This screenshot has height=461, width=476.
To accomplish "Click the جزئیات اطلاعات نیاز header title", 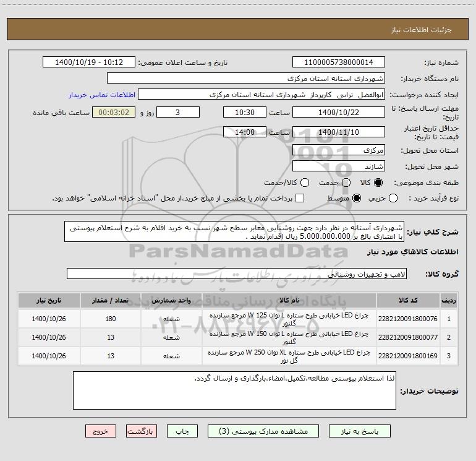I will [x=422, y=30].
